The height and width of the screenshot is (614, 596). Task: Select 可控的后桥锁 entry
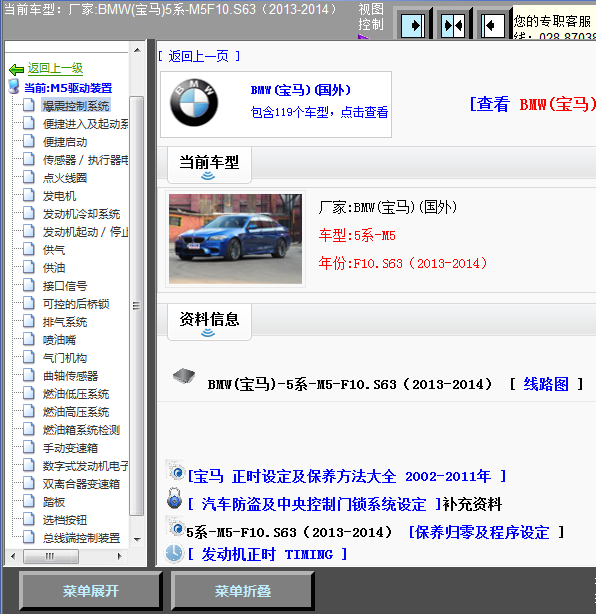click(x=76, y=304)
